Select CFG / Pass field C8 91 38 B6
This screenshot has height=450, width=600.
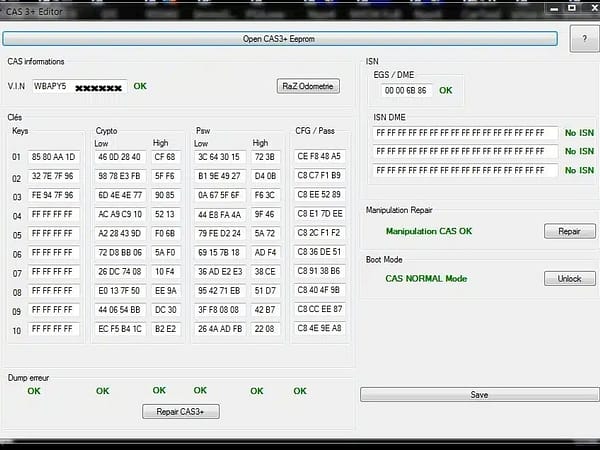tap(320, 271)
